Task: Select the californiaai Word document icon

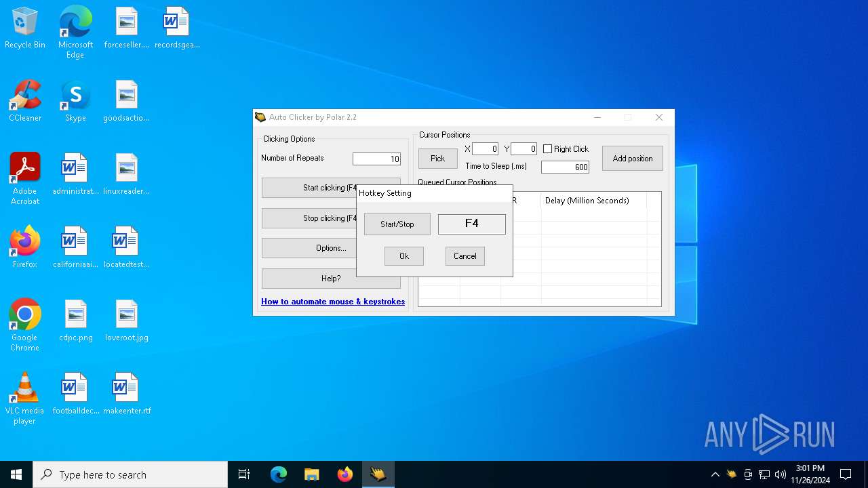Action: (75, 248)
